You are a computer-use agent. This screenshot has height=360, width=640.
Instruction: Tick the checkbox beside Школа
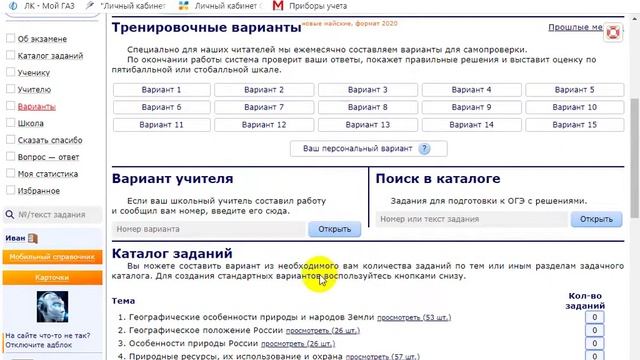[11, 123]
